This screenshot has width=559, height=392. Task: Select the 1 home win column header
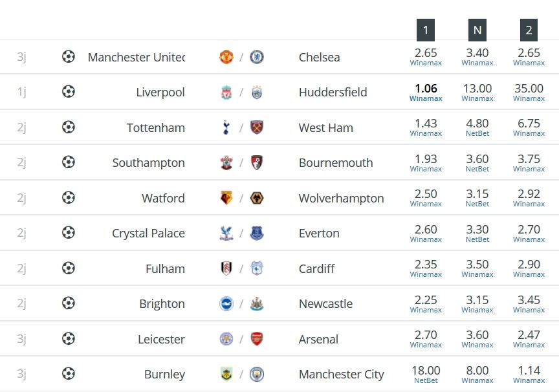coord(426,30)
